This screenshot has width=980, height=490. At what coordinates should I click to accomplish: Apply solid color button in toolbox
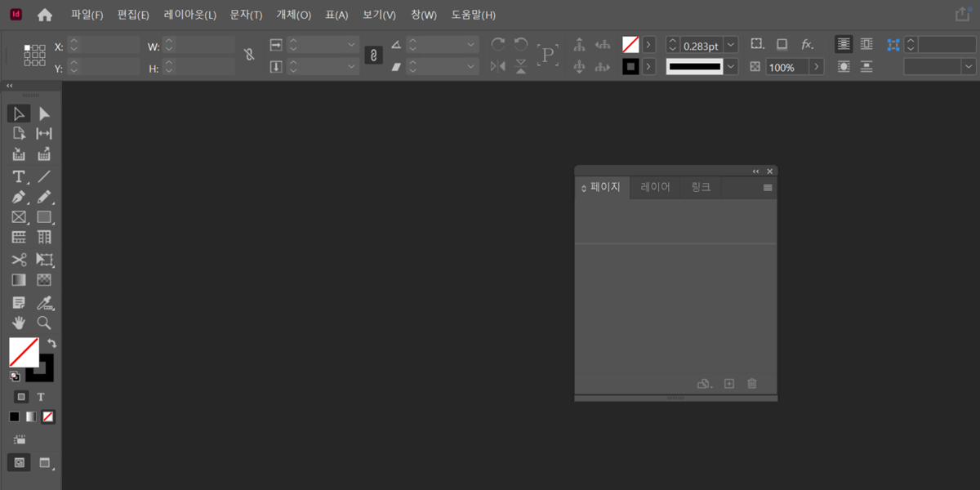coord(14,416)
